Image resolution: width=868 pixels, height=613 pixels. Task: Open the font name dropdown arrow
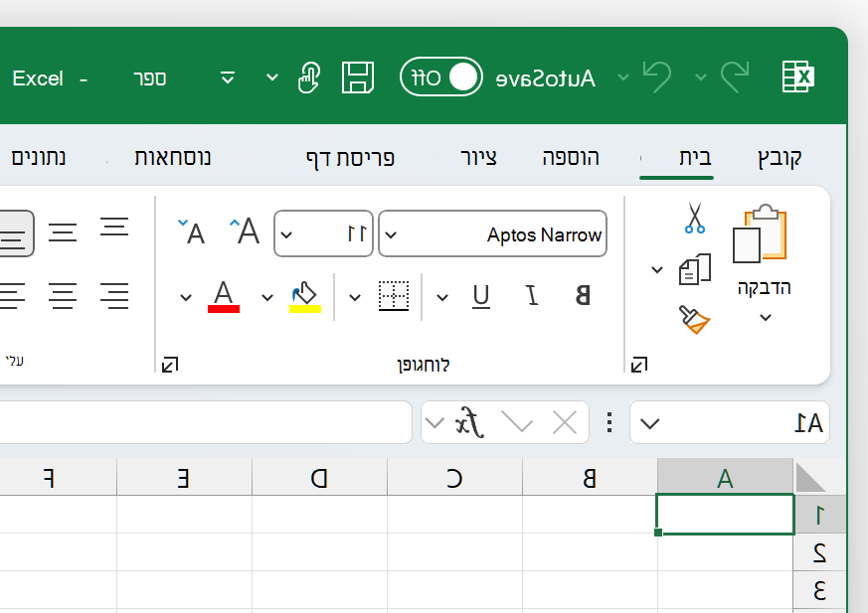[x=391, y=234]
